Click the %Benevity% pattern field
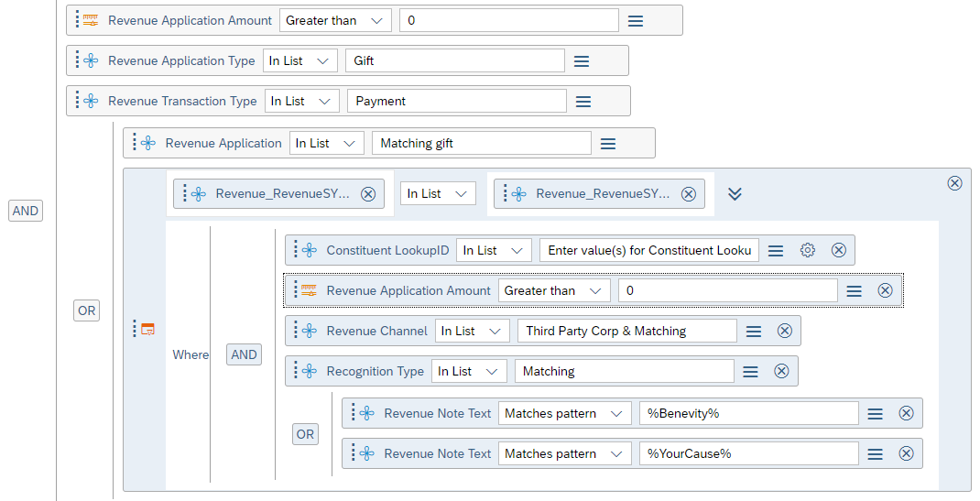980x501 pixels. pos(749,414)
